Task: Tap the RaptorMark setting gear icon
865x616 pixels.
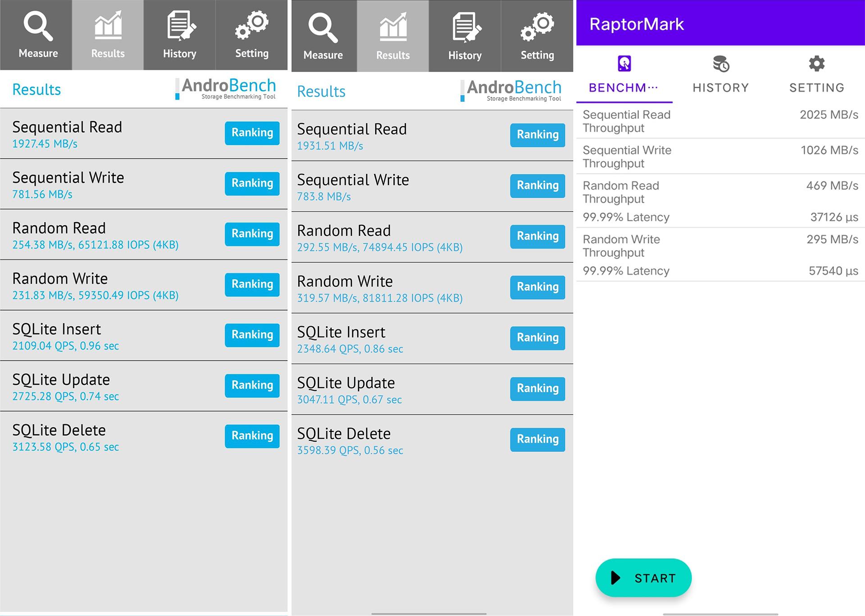Action: [x=817, y=64]
